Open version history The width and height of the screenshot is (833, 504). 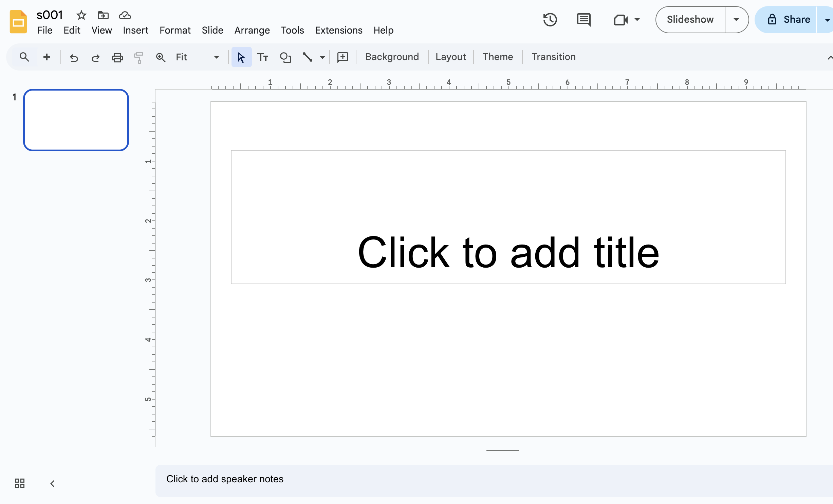coord(550,20)
